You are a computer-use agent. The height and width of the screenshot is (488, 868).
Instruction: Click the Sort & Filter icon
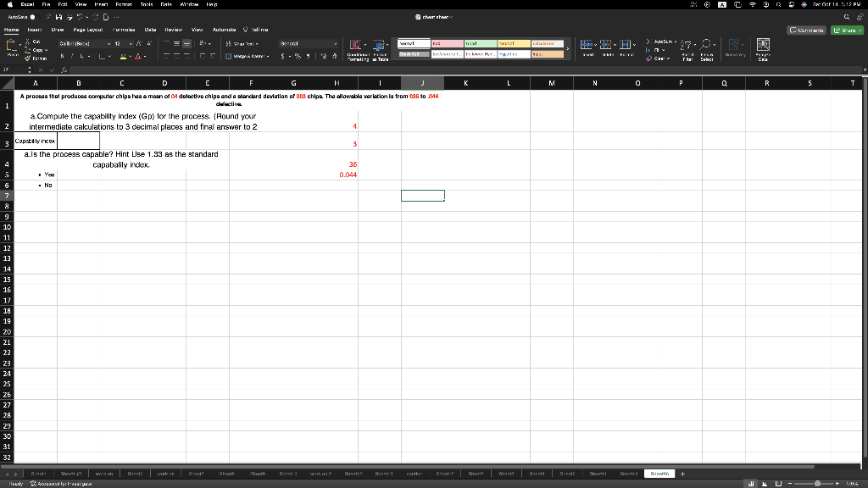click(686, 45)
